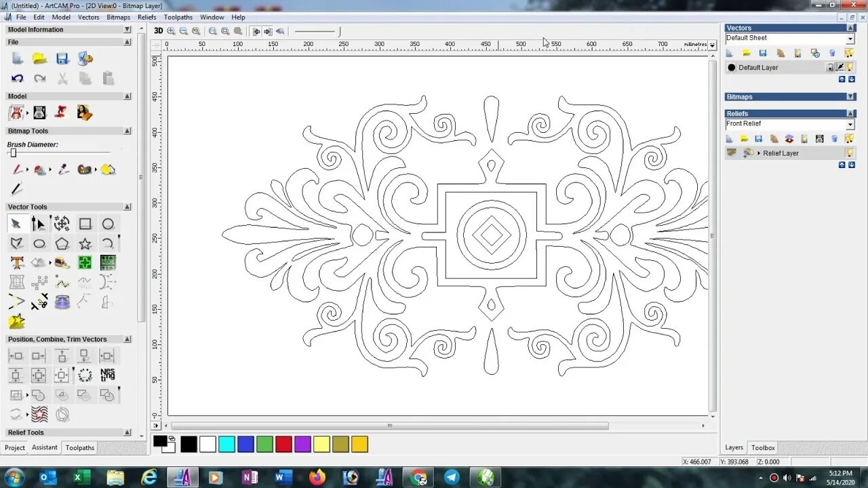
Task: Click the Default Layer colour dot
Action: tap(732, 67)
